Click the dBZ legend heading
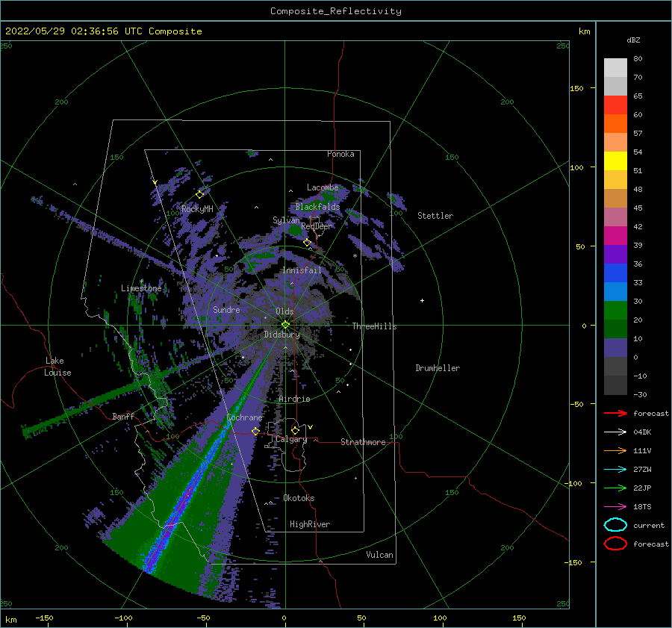Viewport: 672px width, 628px height. 633,40
